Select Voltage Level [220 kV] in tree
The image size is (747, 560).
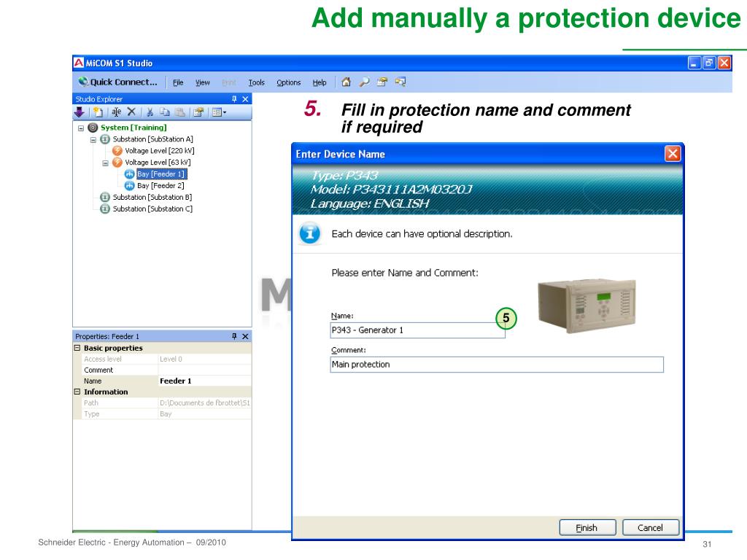click(160, 150)
